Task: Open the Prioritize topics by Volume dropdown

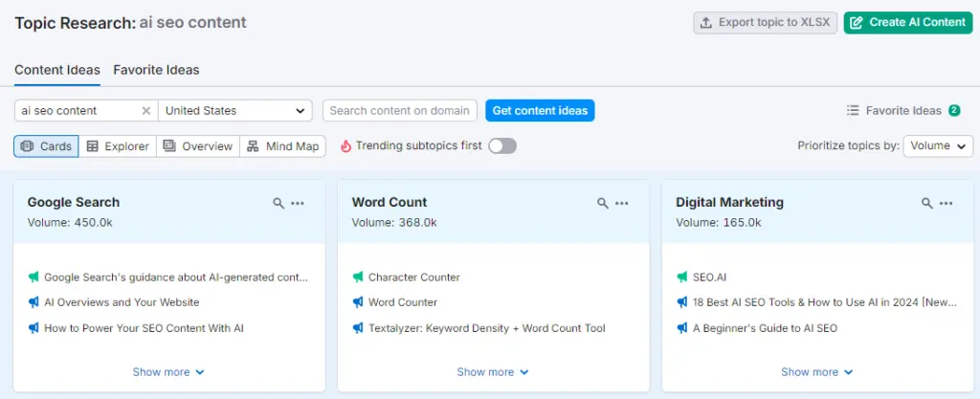Action: [x=937, y=145]
